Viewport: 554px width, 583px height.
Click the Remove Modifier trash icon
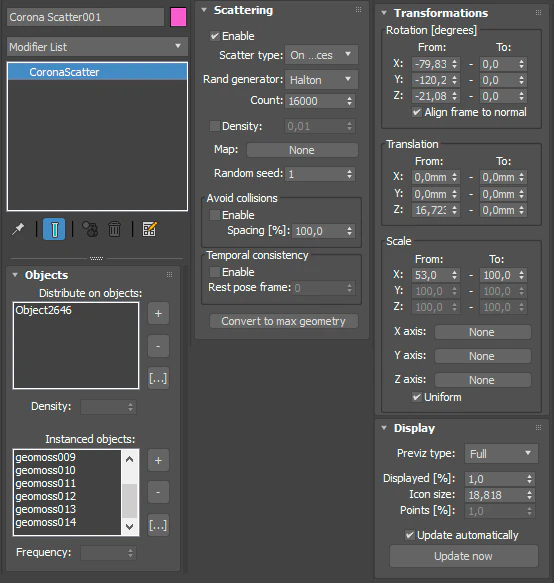pos(115,229)
